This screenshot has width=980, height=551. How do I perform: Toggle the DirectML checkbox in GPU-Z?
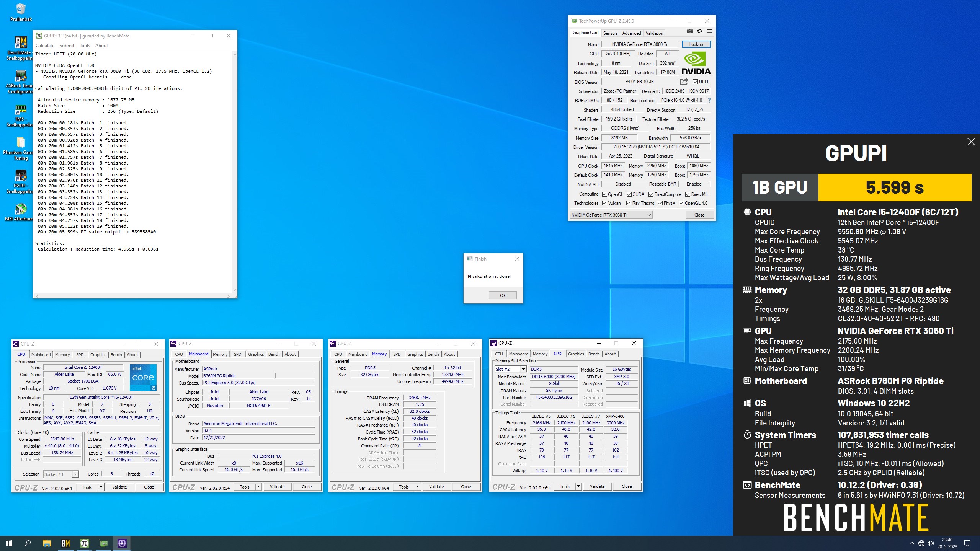point(688,194)
